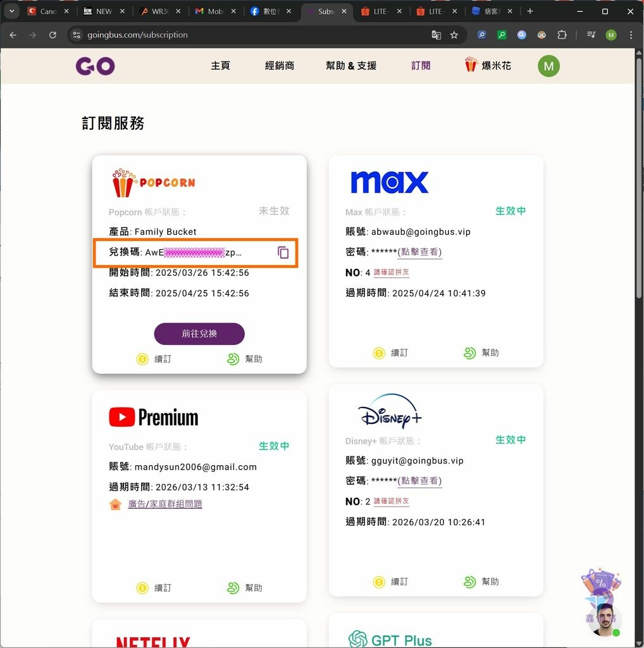Viewport: 644px width, 648px height.
Task: Open the 經銷商 menu item
Action: pyautogui.click(x=280, y=66)
